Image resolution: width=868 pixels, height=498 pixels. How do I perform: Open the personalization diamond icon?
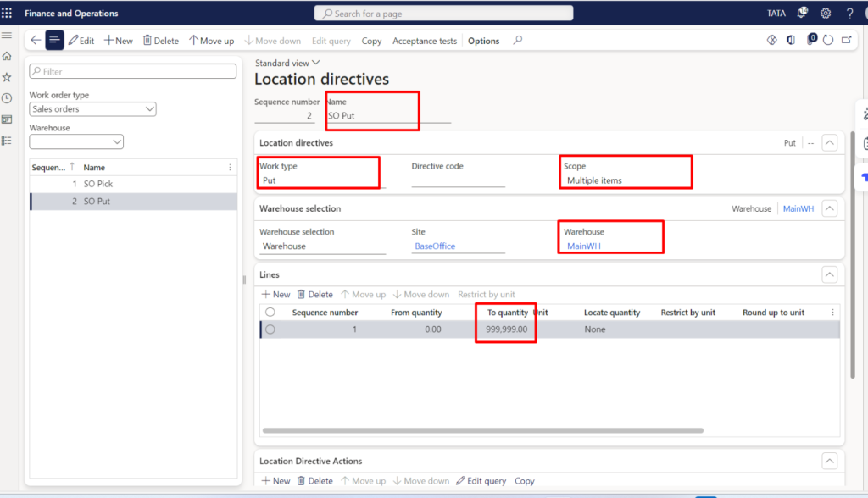[771, 40]
